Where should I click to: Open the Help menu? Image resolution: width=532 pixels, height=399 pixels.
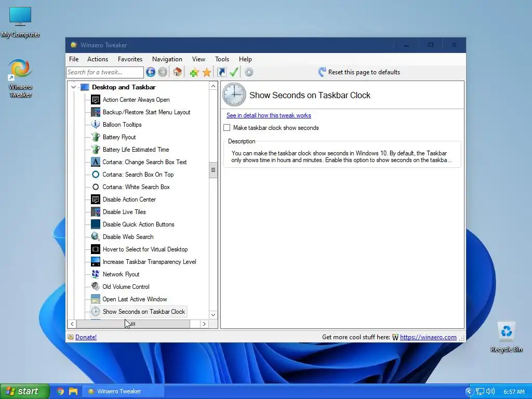245,59
